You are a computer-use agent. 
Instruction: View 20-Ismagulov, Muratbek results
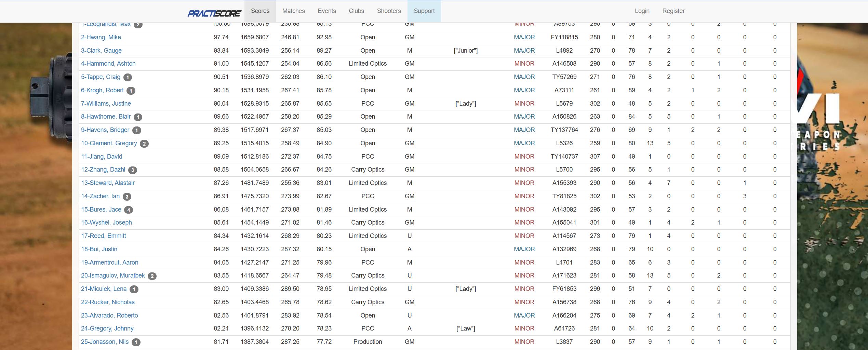113,275
